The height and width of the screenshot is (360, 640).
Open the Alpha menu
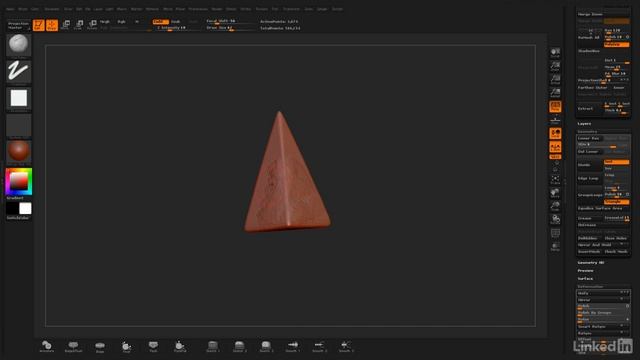10,9
